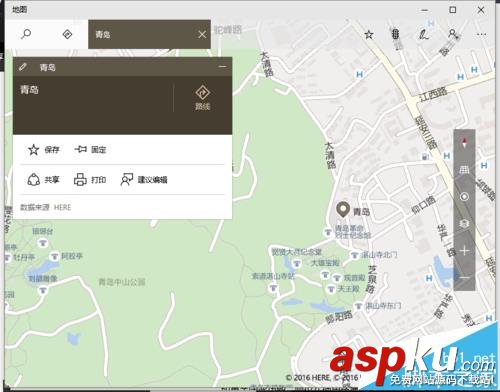Open 建议编辑 suggest an edit
The width and height of the screenshot is (500, 392).
pyautogui.click(x=144, y=180)
